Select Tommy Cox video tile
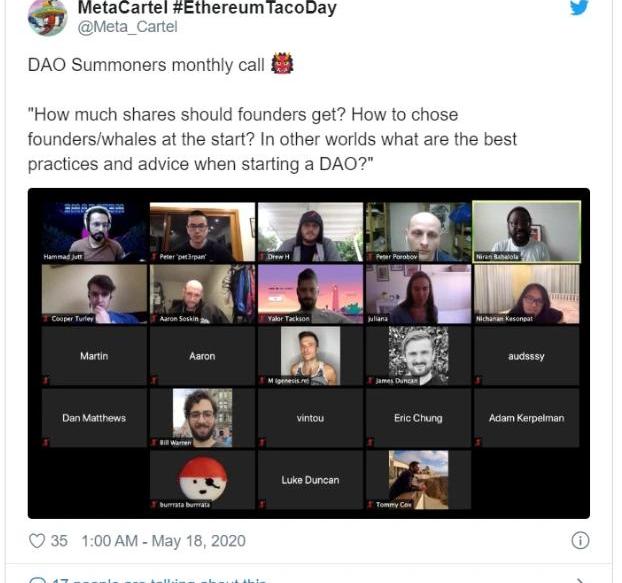The height and width of the screenshot is (583, 622). (x=419, y=480)
